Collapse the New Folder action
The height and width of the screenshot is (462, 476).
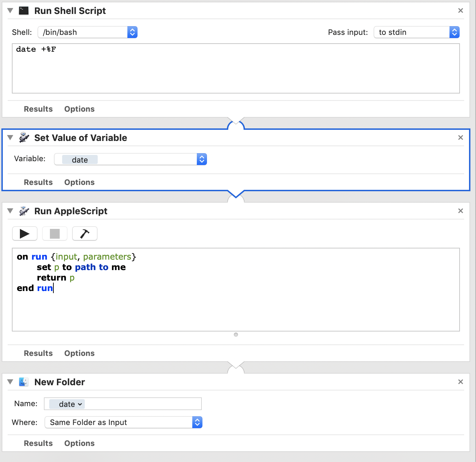tap(10, 382)
